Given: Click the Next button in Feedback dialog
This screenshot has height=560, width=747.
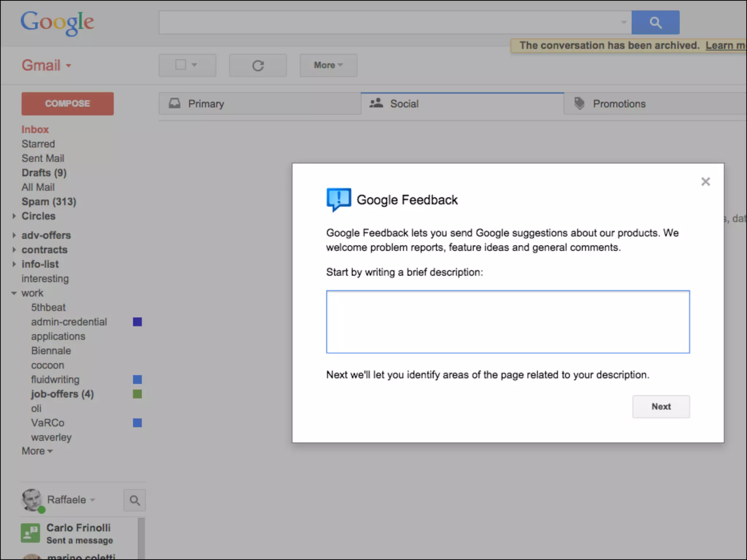Looking at the screenshot, I should [x=661, y=407].
